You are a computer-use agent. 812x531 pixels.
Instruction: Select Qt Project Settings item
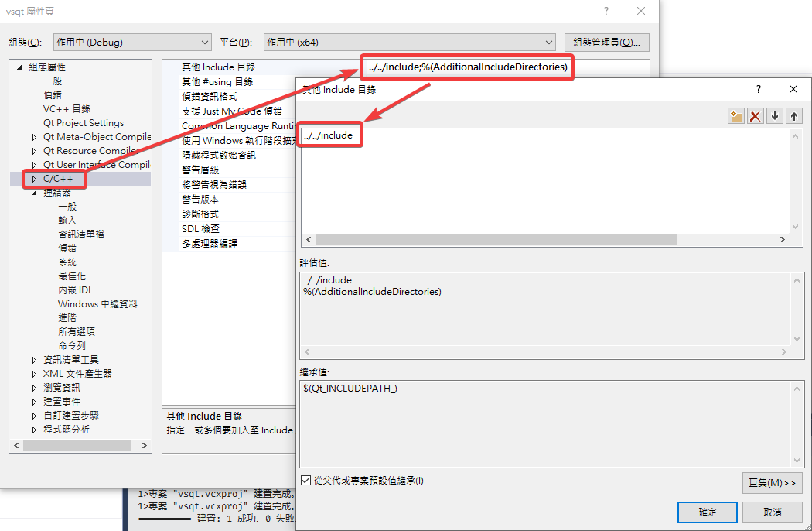84,123
